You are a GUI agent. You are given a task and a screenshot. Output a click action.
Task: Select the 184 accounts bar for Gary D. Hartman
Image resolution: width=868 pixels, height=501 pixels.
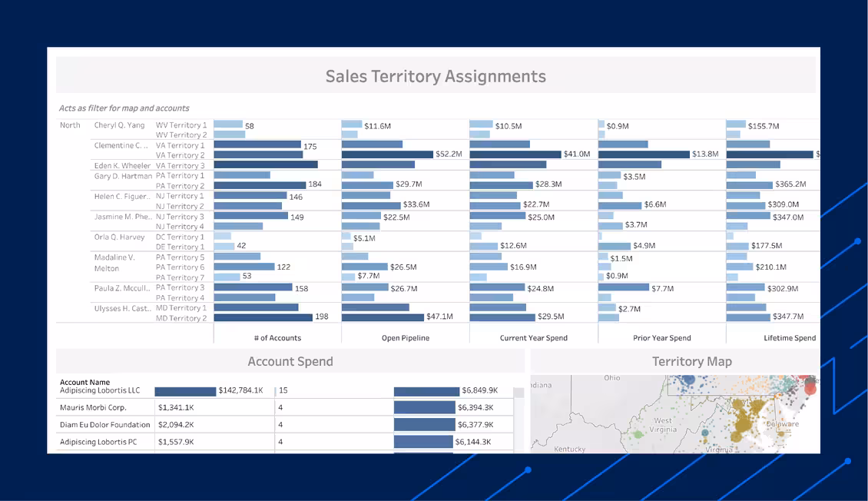coord(261,184)
